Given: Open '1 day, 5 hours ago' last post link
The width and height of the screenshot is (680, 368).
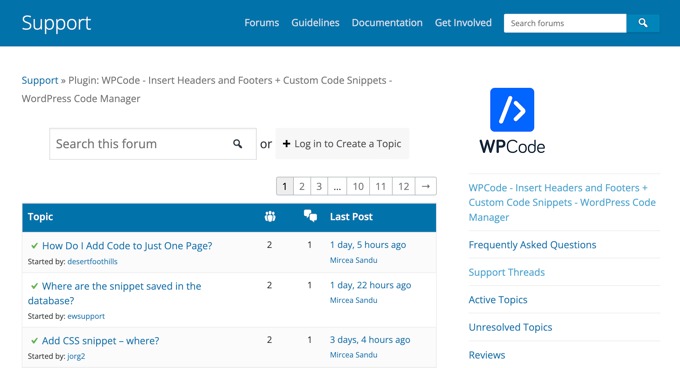Looking at the screenshot, I should pos(368,245).
